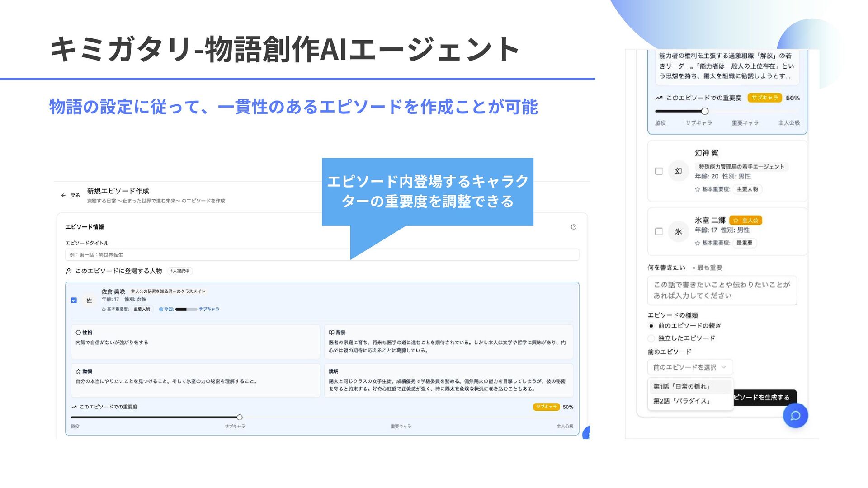Click the 戻る back link
868x488 pixels.
tap(75, 195)
